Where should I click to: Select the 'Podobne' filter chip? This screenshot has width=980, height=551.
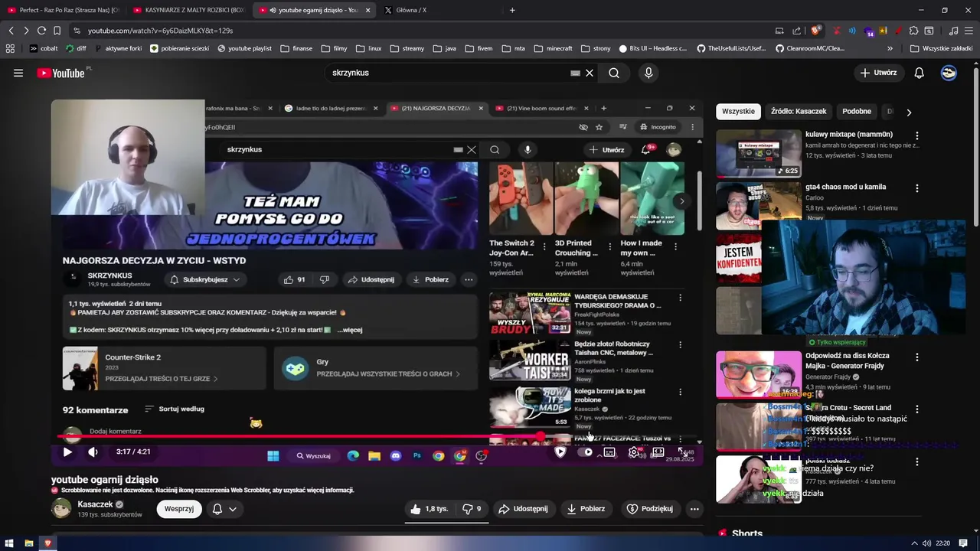click(857, 112)
